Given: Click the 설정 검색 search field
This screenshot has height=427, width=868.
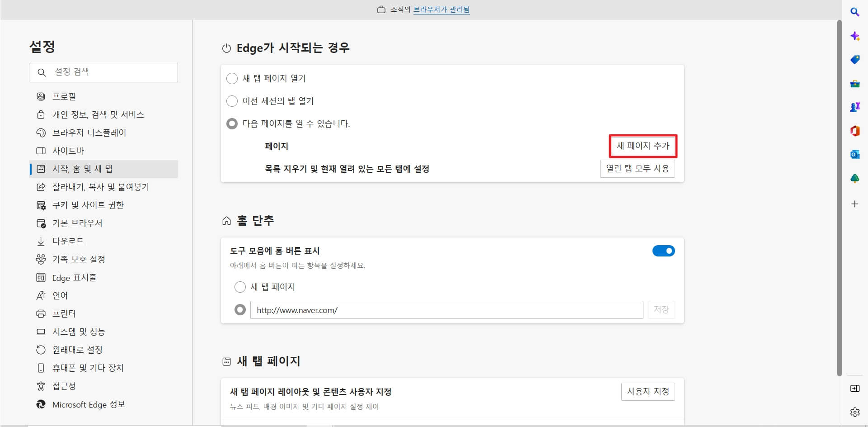Looking at the screenshot, I should [103, 72].
